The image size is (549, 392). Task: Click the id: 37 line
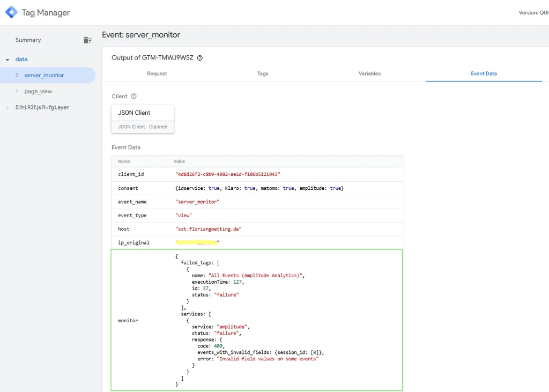click(202, 289)
